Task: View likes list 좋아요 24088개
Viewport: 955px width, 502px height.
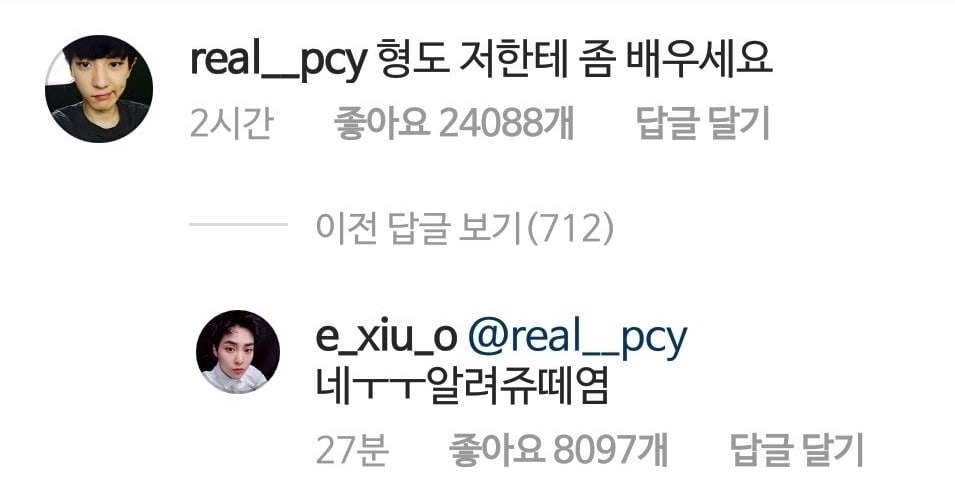Action: [454, 123]
